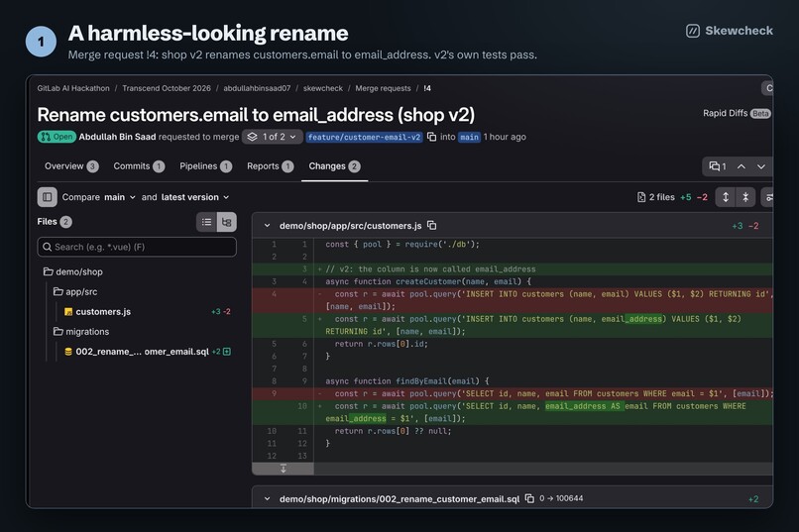Go to previous comment thread arrow
Viewport: 799px width, 532px height.
coord(742,166)
